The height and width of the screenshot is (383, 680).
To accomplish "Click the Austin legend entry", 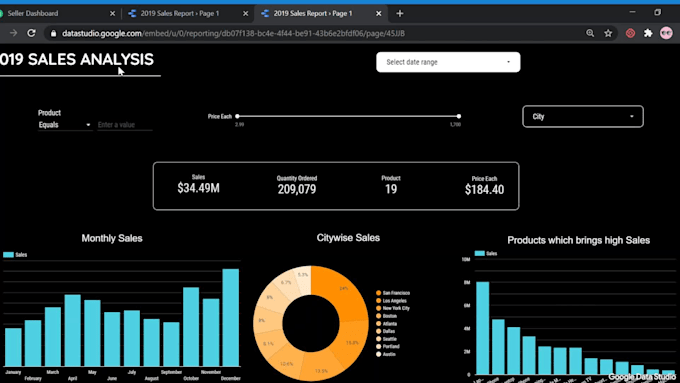I will (x=386, y=354).
